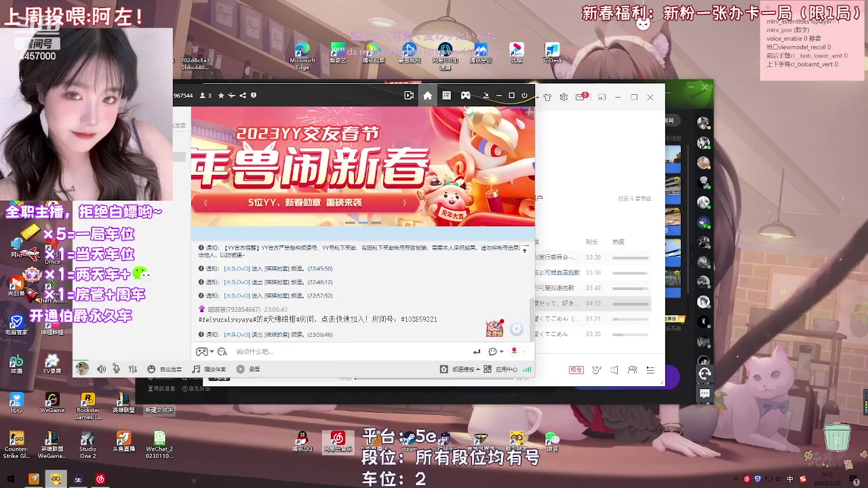Click user link 琪琪喜(792854667) in chat
868x488 pixels.
click(234, 310)
